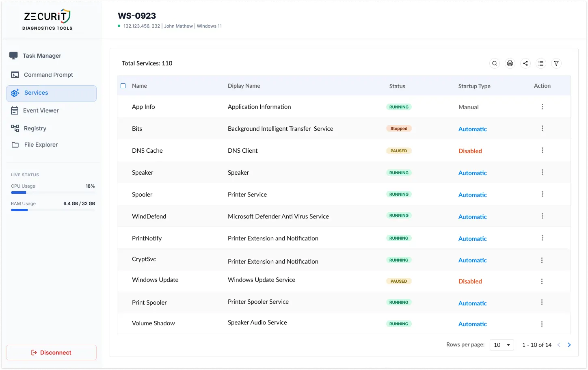
Task: Open the filter icon for services
Action: pos(556,63)
